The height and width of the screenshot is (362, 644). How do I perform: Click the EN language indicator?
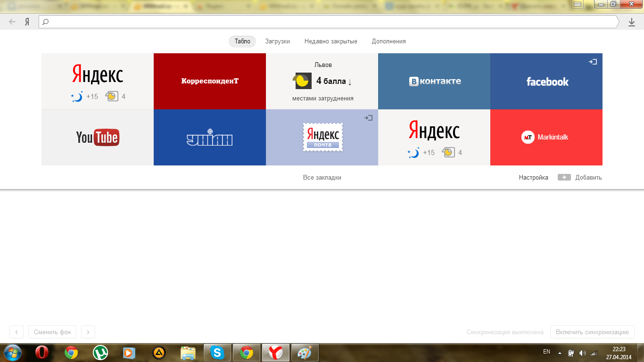point(547,352)
